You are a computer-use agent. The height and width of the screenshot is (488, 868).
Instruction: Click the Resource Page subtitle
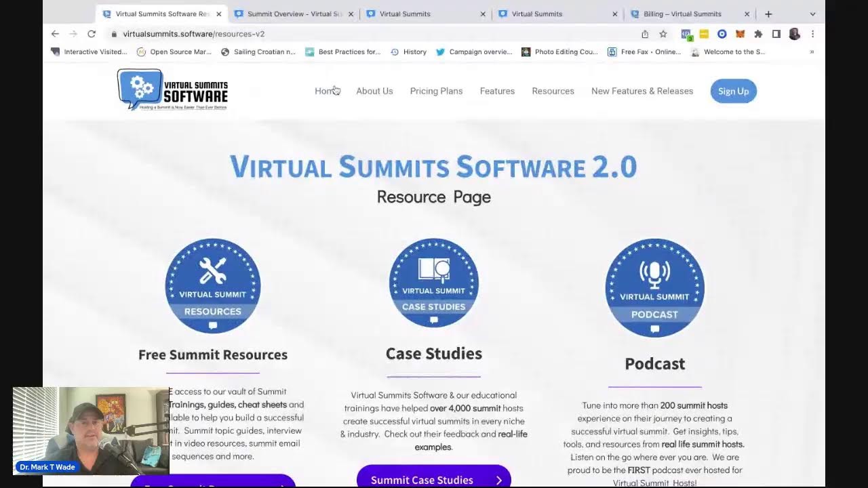pyautogui.click(x=434, y=197)
